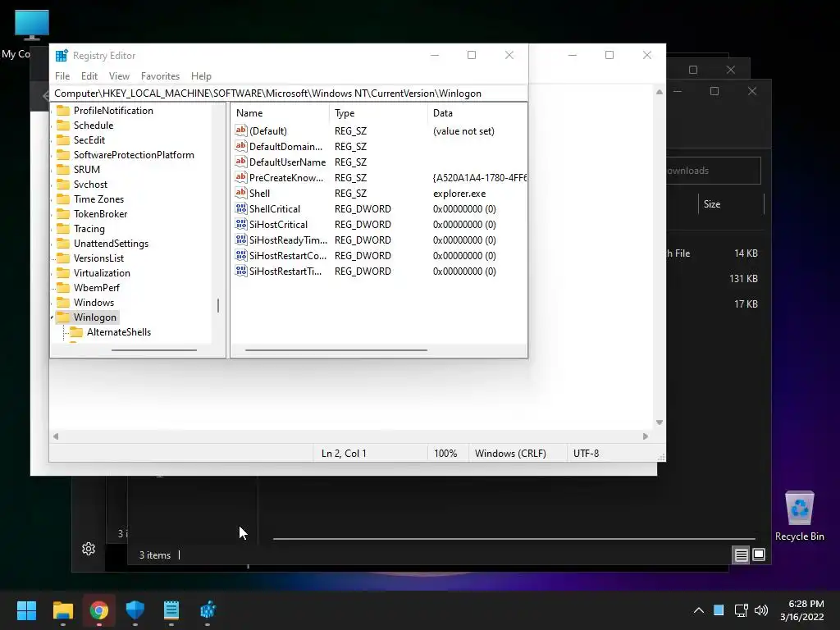Open the View menu in Registry Editor
The image size is (840, 630).
[119, 76]
